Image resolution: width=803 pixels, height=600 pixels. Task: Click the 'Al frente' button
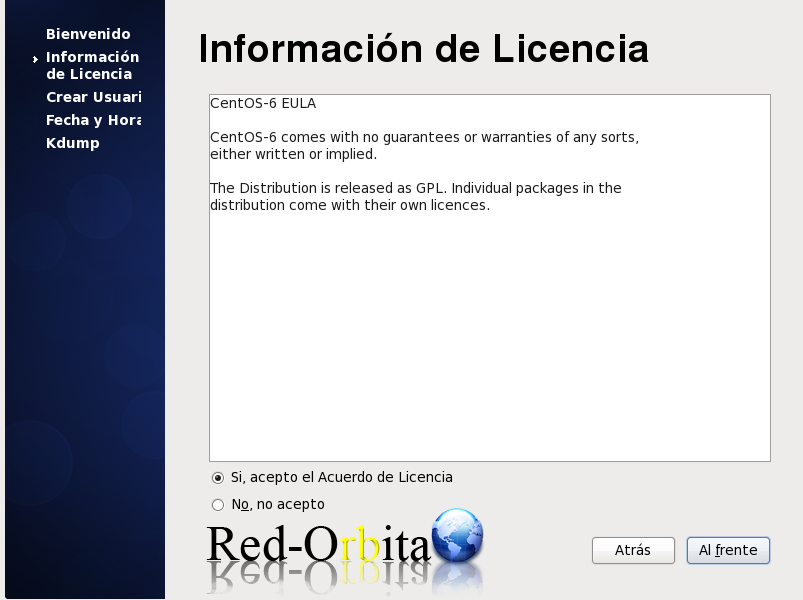pos(728,550)
